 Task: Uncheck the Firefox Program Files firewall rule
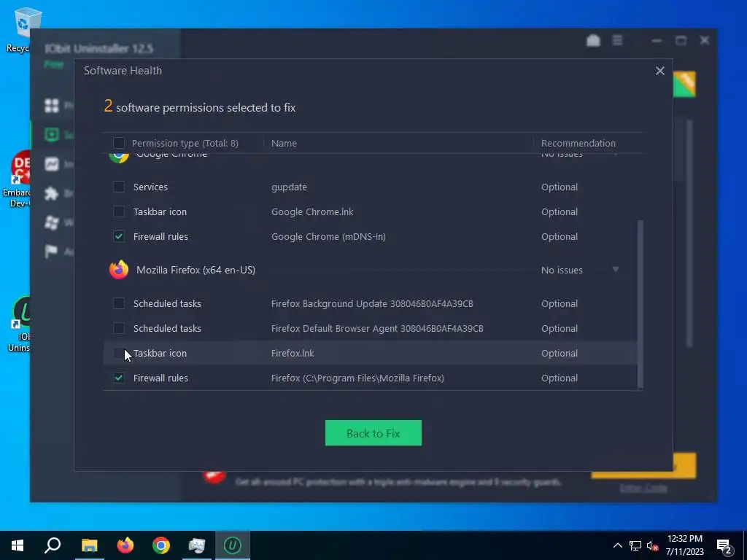[x=119, y=378]
